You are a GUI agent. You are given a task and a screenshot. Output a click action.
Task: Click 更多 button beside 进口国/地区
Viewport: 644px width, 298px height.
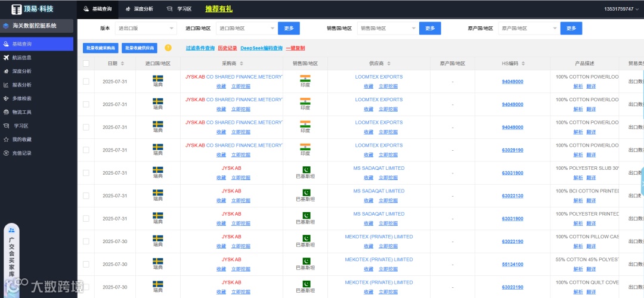pos(289,29)
